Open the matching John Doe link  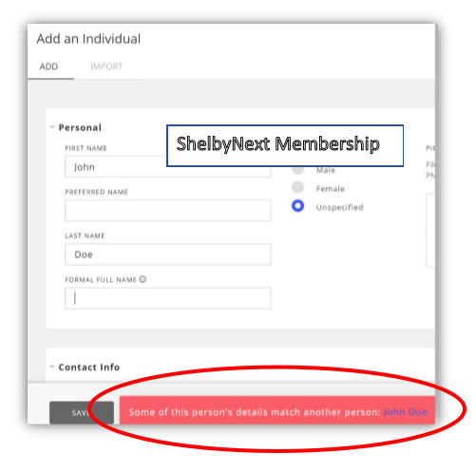[405, 412]
